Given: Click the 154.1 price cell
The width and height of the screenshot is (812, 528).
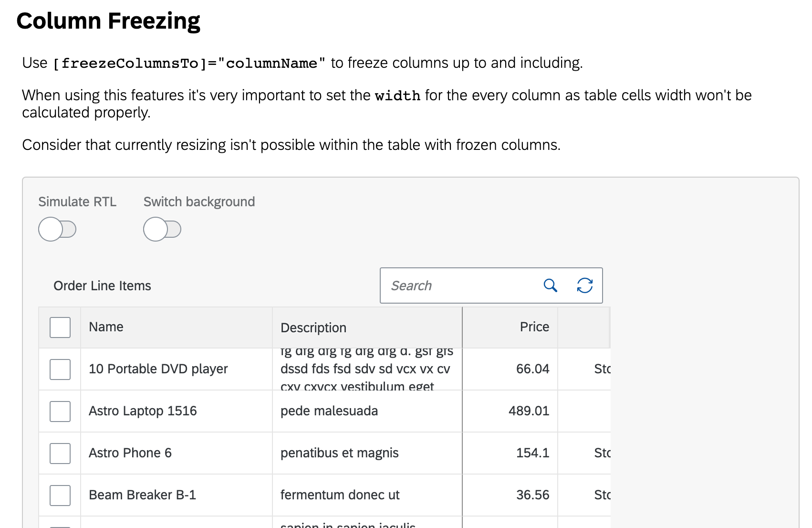Looking at the screenshot, I should point(510,453).
